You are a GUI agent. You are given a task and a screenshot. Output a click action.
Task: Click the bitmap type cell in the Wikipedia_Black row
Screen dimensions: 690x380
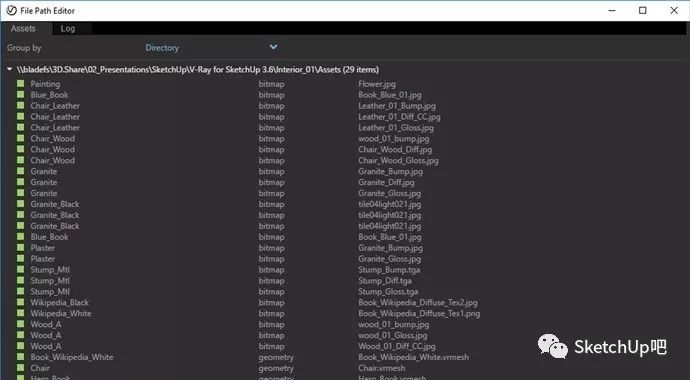pos(271,303)
